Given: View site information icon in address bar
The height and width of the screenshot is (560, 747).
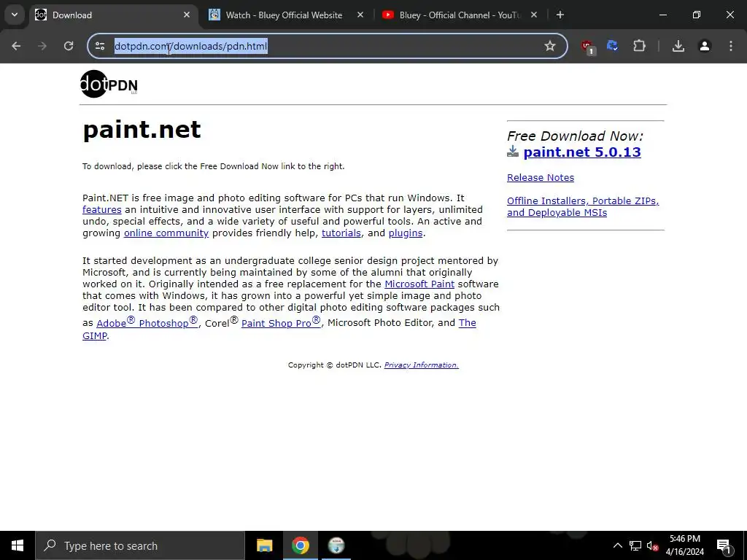Looking at the screenshot, I should pos(100,46).
